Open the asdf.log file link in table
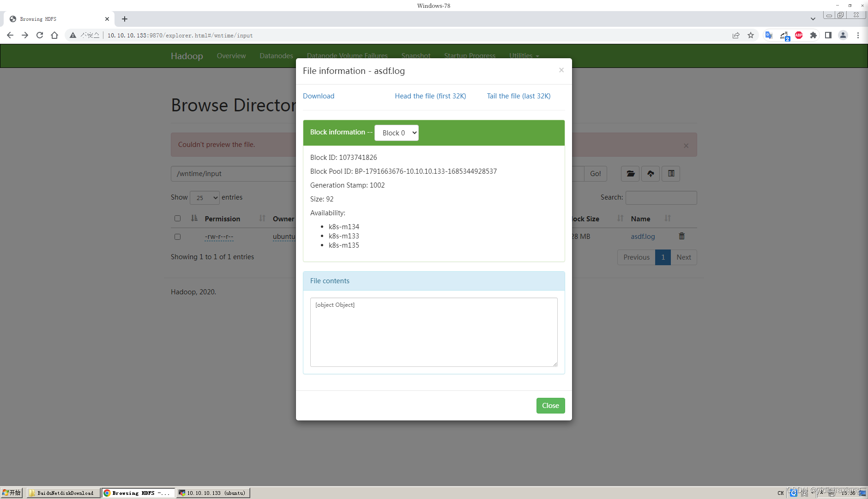This screenshot has width=868, height=499. click(x=643, y=237)
